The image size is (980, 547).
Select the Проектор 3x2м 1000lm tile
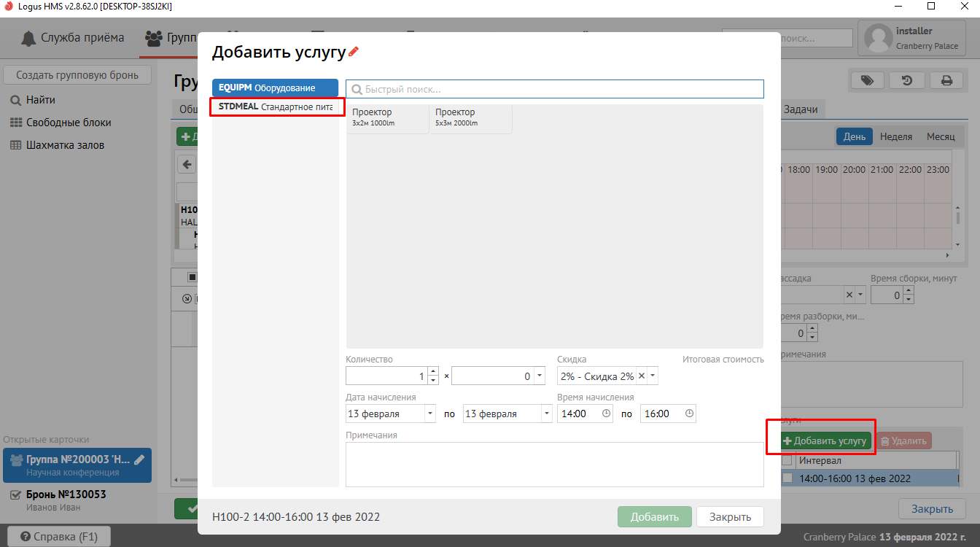point(387,118)
